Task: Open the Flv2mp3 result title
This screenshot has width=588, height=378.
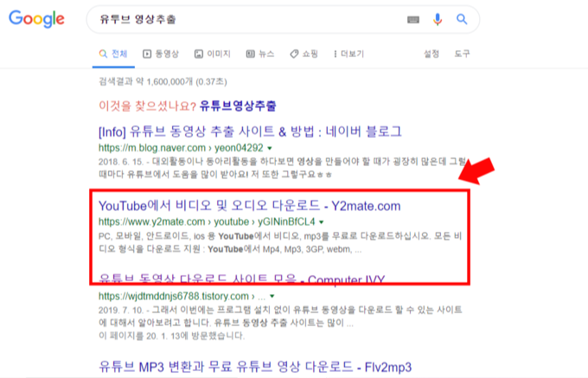Action: [255, 367]
